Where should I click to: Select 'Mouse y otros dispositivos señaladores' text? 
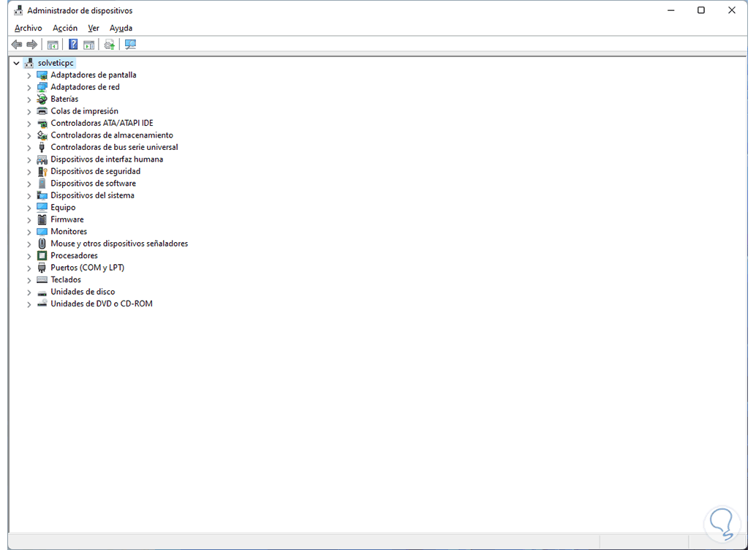click(119, 244)
